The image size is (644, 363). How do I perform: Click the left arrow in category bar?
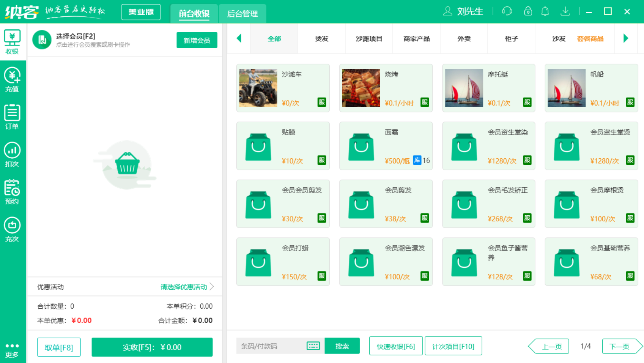[239, 38]
